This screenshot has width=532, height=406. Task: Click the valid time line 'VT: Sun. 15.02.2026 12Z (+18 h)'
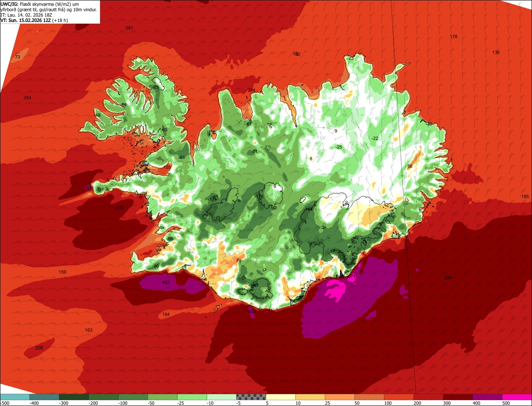(34, 20)
